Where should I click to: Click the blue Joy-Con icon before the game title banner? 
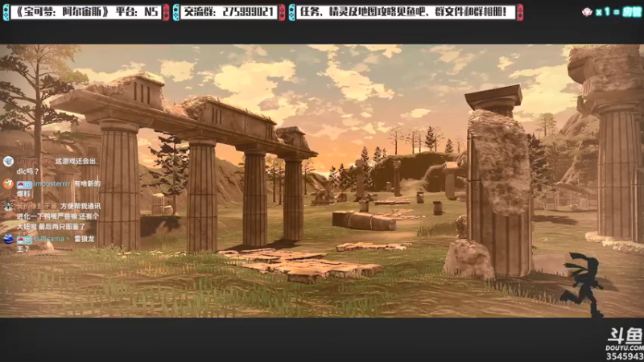point(6,12)
